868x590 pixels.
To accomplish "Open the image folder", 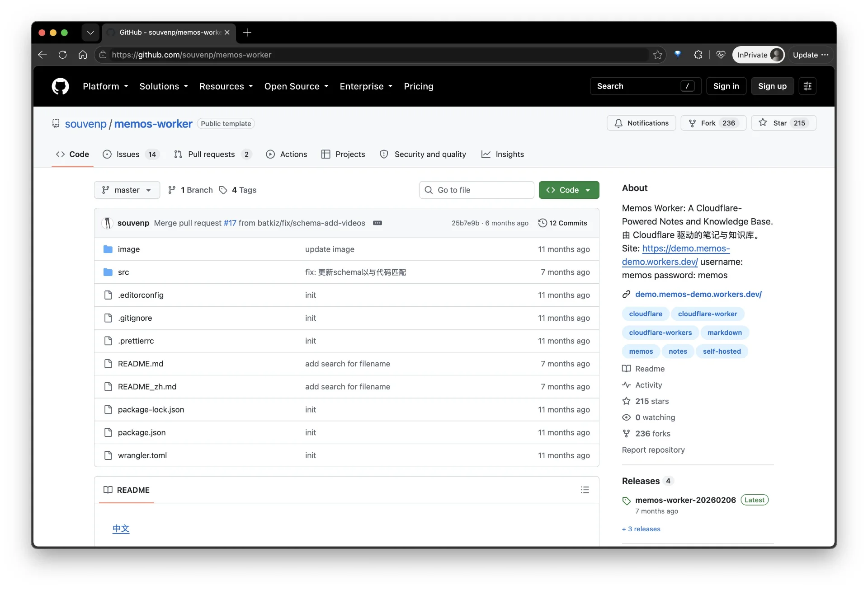I will click(x=129, y=249).
